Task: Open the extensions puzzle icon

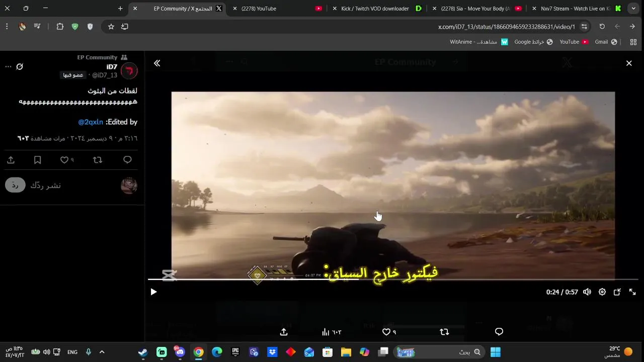Action: (60, 27)
